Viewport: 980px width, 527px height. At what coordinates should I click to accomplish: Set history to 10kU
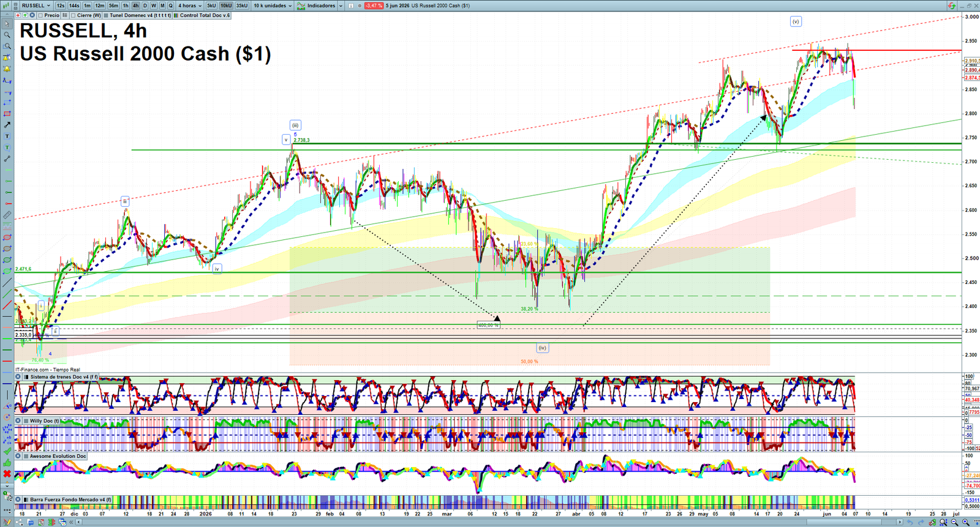point(226,6)
